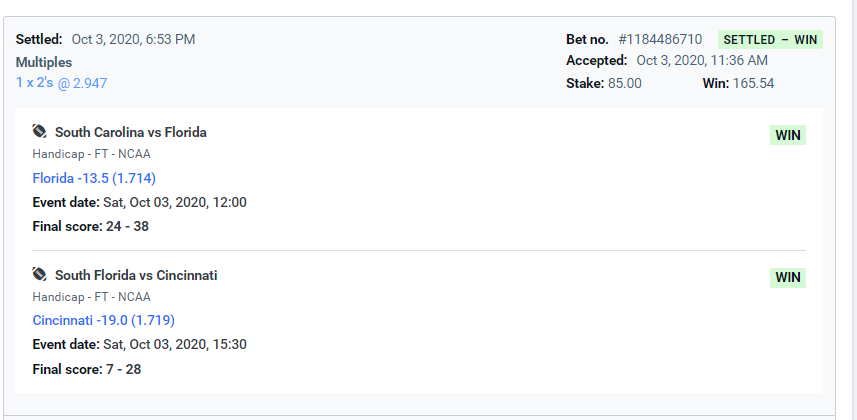Click the Settled date Oct 3, 2020, 6:53 PM

[133, 39]
